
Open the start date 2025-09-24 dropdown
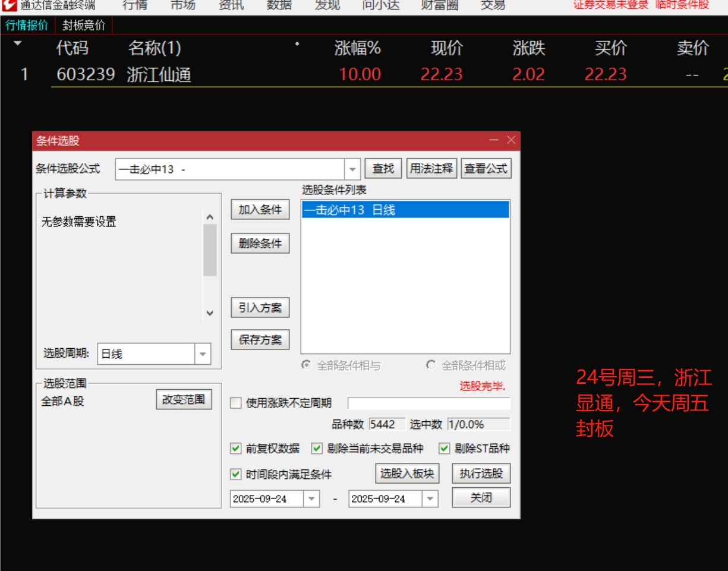[312, 499]
